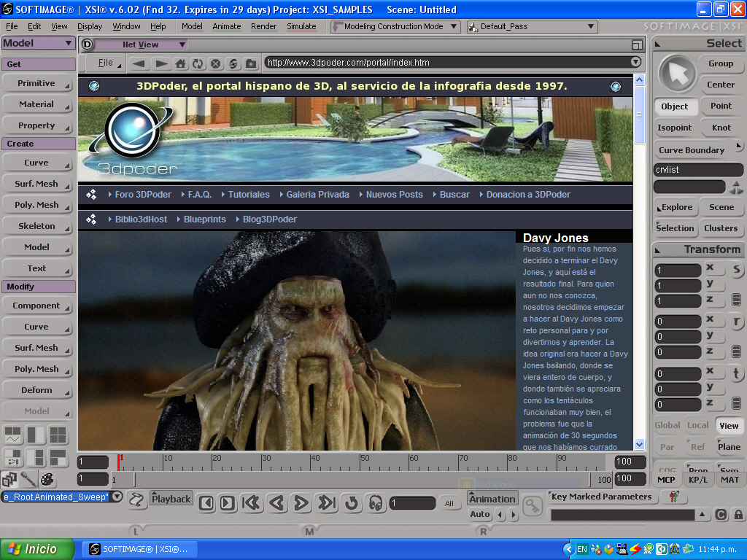Click the sync icon in Net View toolbar

233,63
